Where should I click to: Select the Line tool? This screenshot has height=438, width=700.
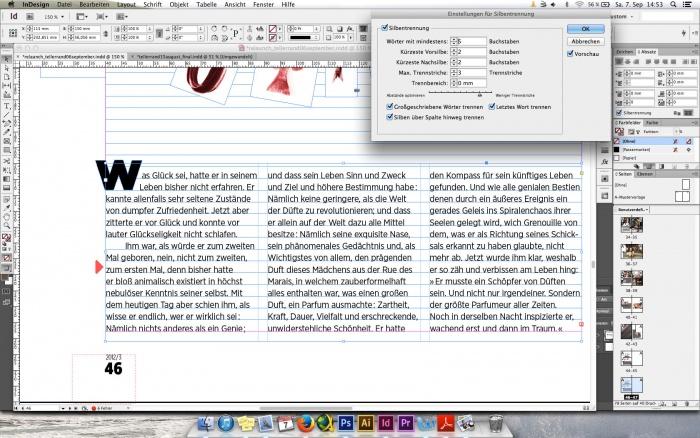[x=7, y=115]
